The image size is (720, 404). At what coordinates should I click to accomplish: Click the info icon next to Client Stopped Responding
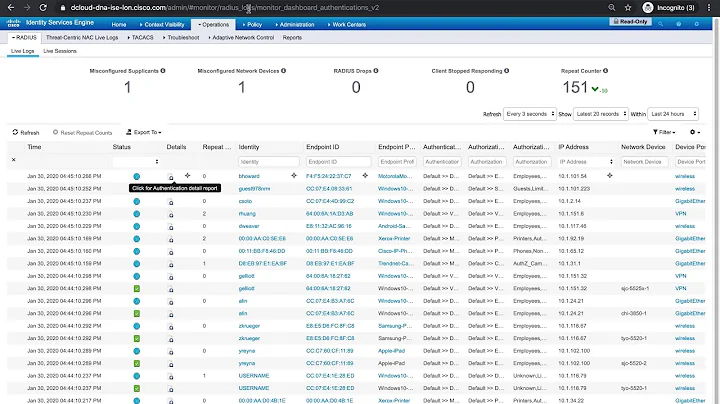(x=506, y=71)
